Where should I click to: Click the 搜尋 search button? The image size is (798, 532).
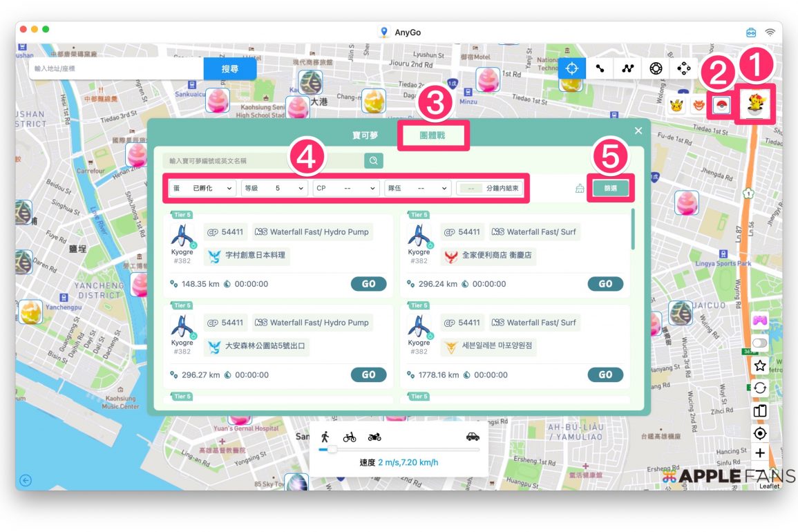click(230, 69)
